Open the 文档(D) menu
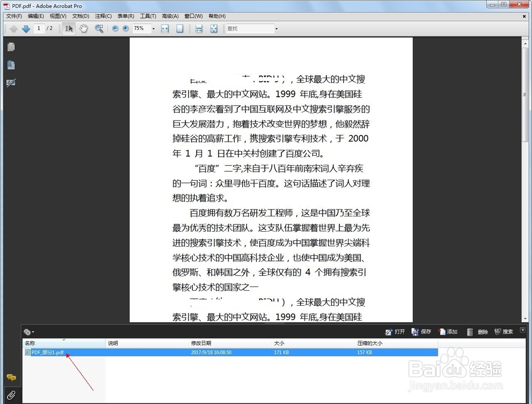Viewport: 532px width, 404px height. coord(81,16)
